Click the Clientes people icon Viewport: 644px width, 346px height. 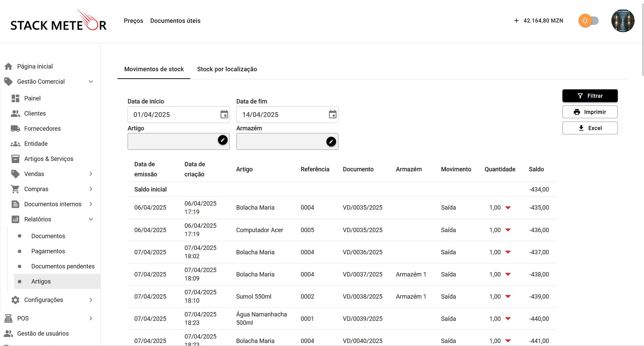coord(15,114)
